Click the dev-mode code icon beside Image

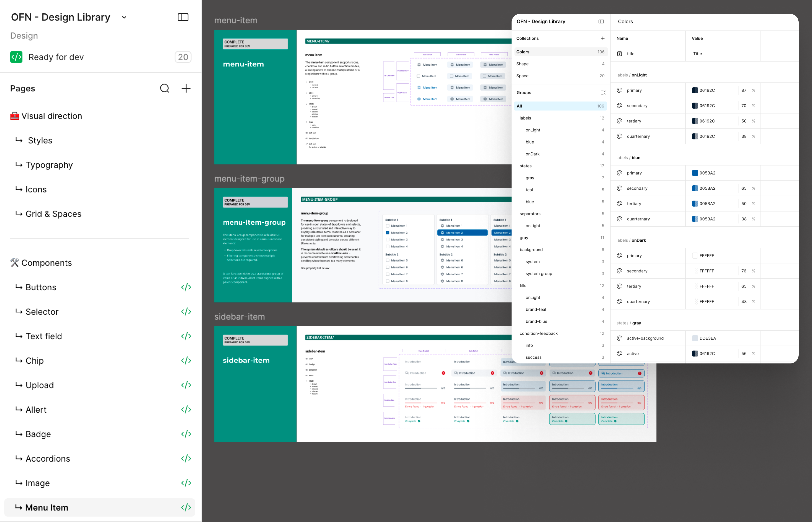pyautogui.click(x=186, y=483)
